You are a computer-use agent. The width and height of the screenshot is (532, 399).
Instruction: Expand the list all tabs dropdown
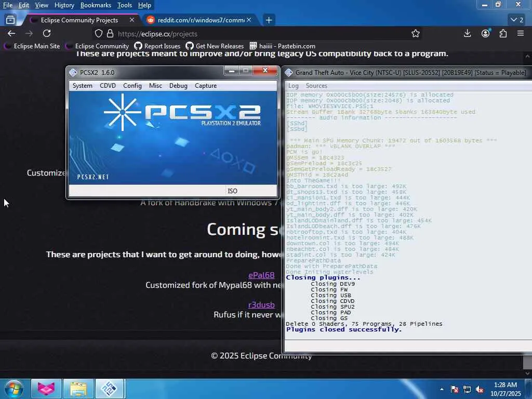[x=517, y=20]
